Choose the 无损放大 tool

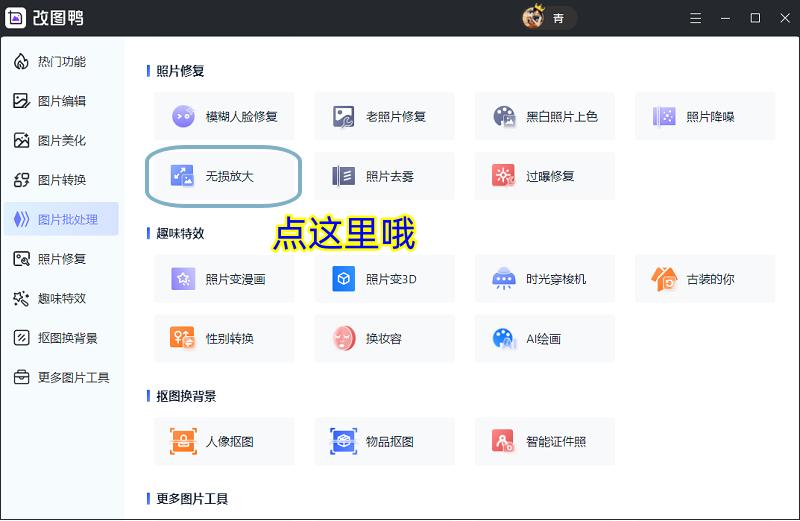click(224, 176)
